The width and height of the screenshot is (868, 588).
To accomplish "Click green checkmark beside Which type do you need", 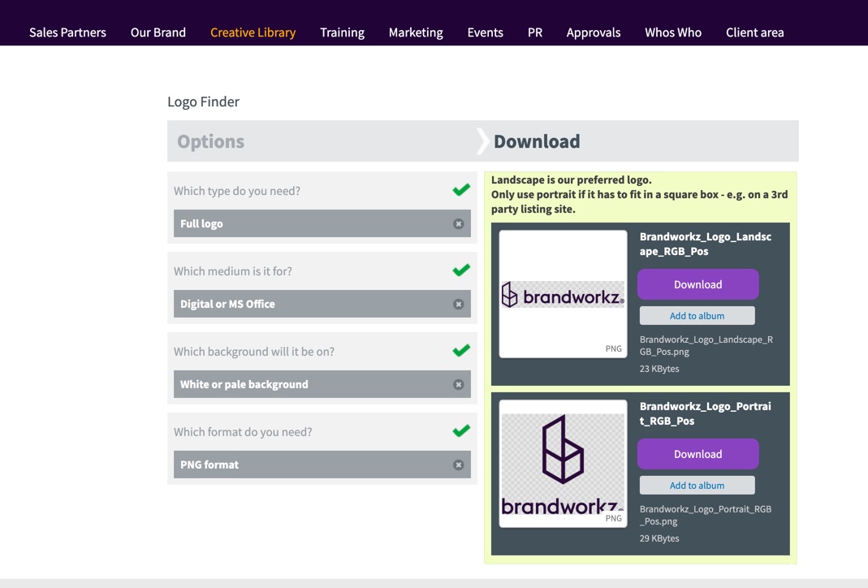I will point(461,189).
